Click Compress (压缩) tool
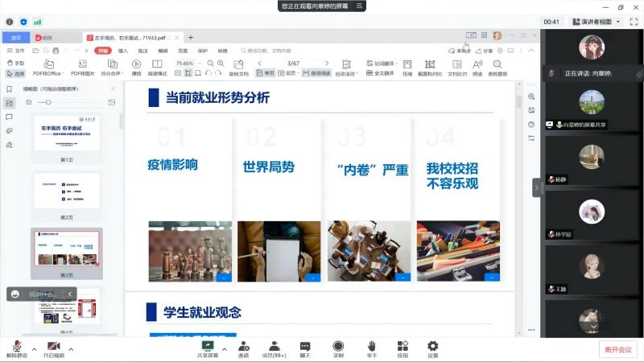644x362 pixels. coord(407,68)
